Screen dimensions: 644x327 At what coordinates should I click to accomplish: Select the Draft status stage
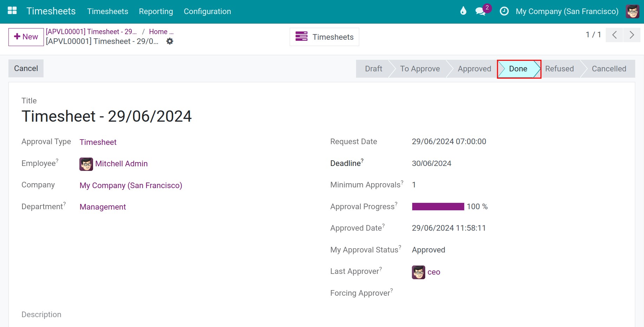(373, 69)
